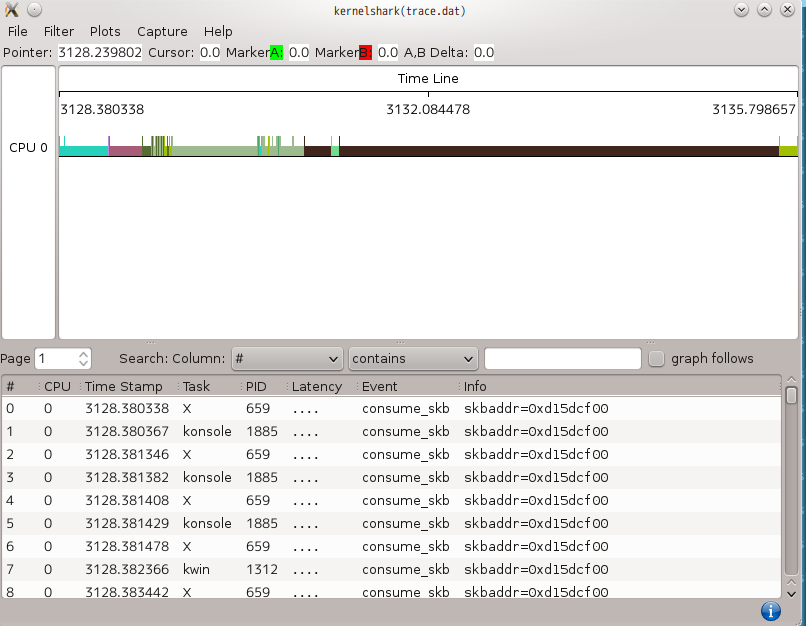Open the File menu
The width and height of the screenshot is (806, 626).
coord(17,31)
